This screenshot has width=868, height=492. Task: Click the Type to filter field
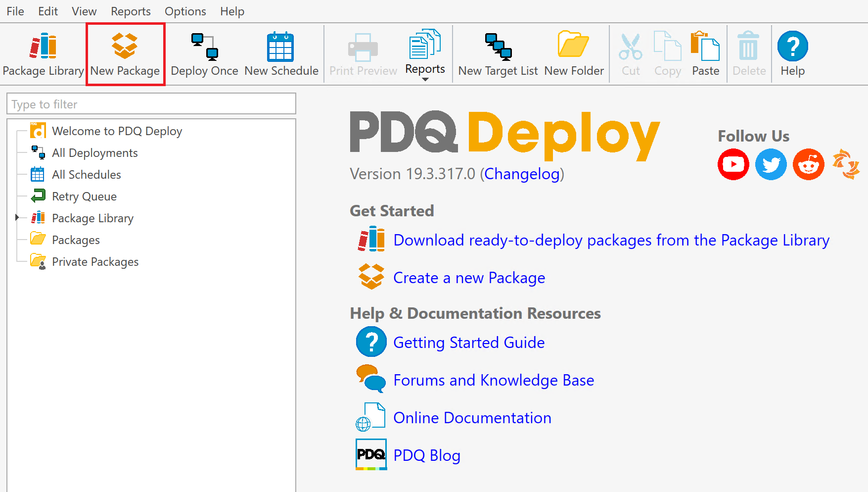pos(151,104)
